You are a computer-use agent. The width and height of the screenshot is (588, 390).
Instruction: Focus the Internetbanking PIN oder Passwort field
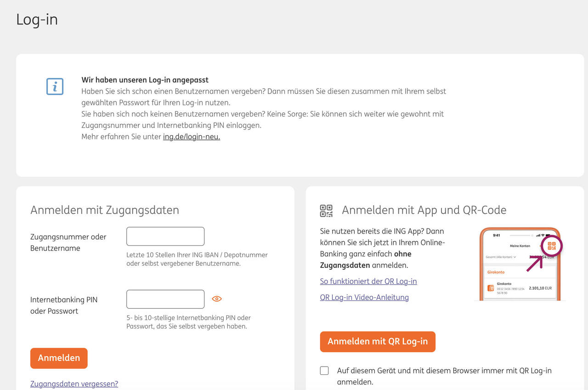[165, 299]
